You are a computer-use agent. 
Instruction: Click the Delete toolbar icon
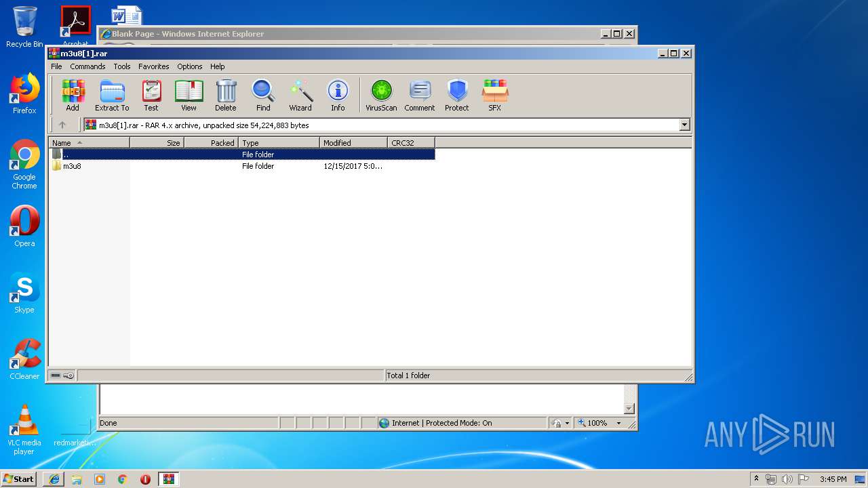[226, 95]
